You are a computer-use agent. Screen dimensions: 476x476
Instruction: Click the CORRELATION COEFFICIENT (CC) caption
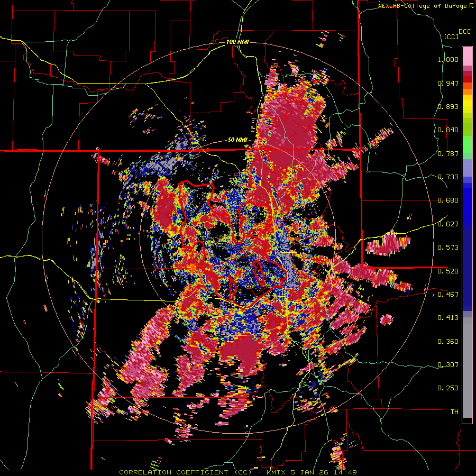pyautogui.click(x=185, y=472)
